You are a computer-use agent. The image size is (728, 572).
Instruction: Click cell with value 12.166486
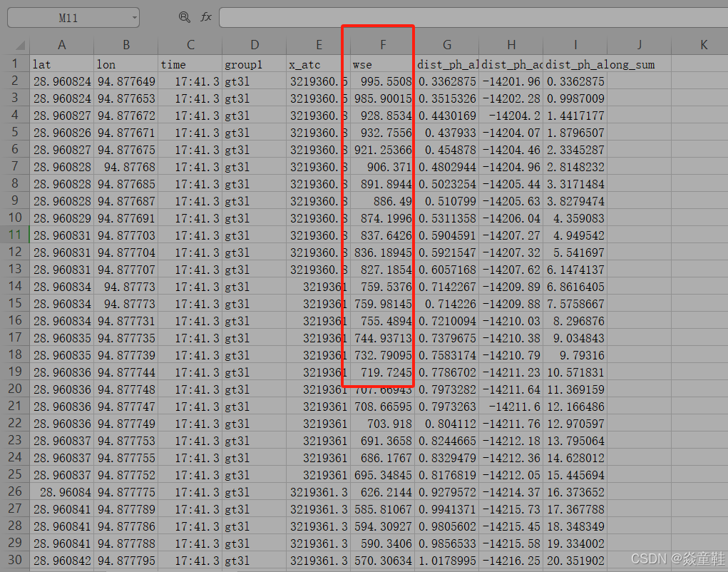(575, 407)
